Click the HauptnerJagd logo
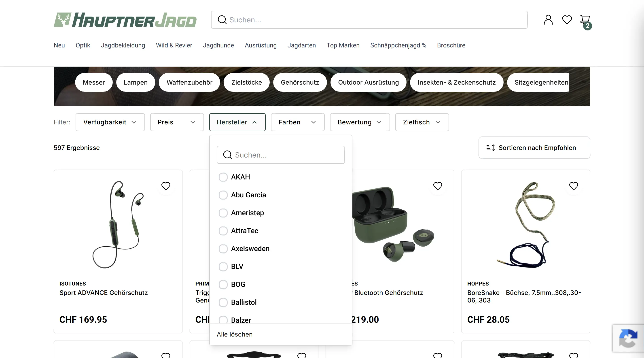Image resolution: width=644 pixels, height=358 pixels. point(125,20)
